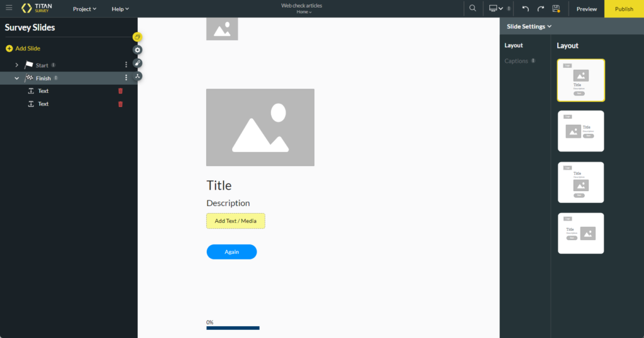Collapse the Finish slide chevron
The image size is (644, 338).
[16, 78]
